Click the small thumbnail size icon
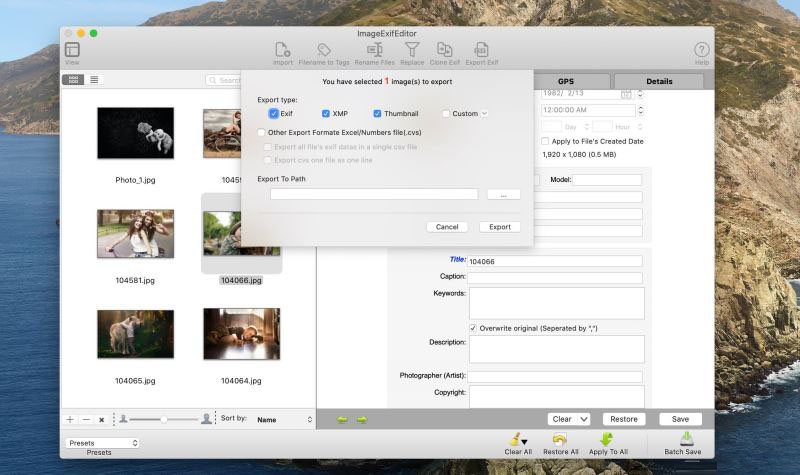The width and height of the screenshot is (800, 475). pyautogui.click(x=123, y=419)
